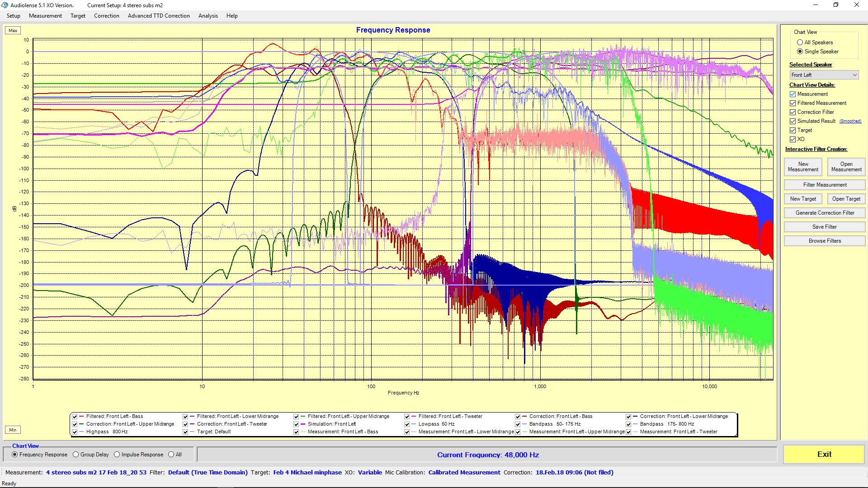Screen dimensions: 868x488
Task: Click the Audiolense app icon in title bar
Action: 5,5
